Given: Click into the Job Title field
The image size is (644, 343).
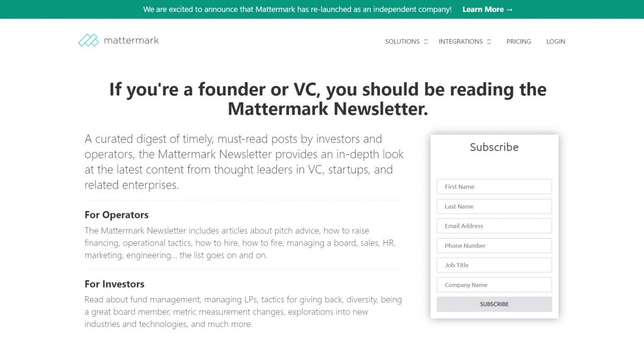Looking at the screenshot, I should (494, 265).
